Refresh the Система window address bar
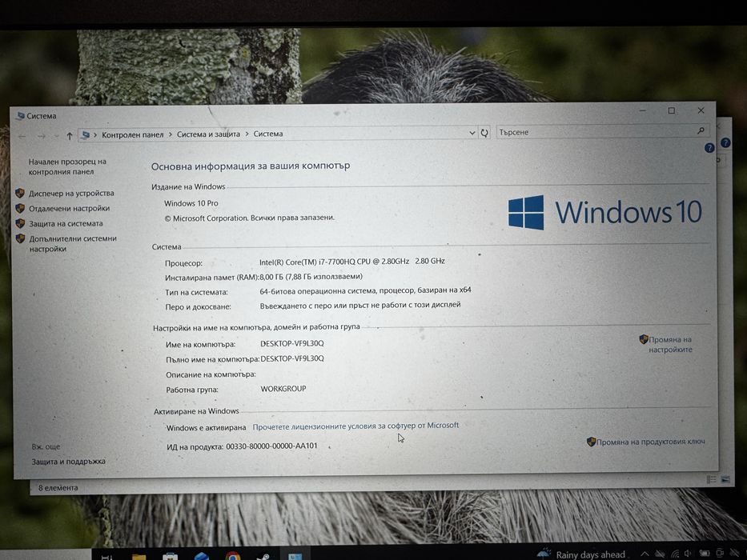747x560 pixels. (484, 134)
